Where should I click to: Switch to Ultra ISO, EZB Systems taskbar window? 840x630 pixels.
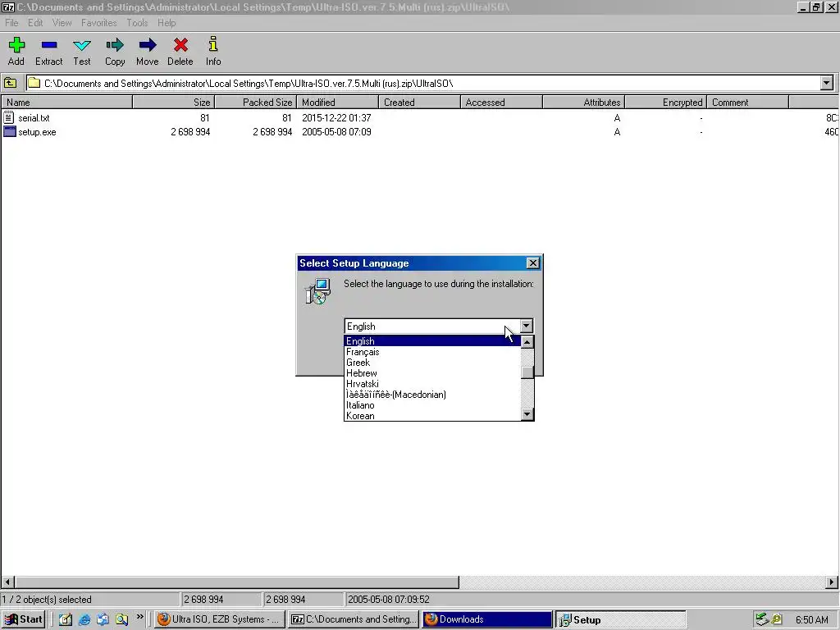[x=220, y=619]
